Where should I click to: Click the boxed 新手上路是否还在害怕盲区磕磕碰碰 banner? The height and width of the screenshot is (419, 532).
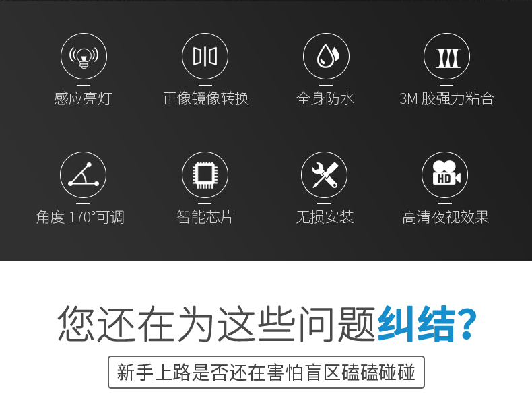point(267,372)
